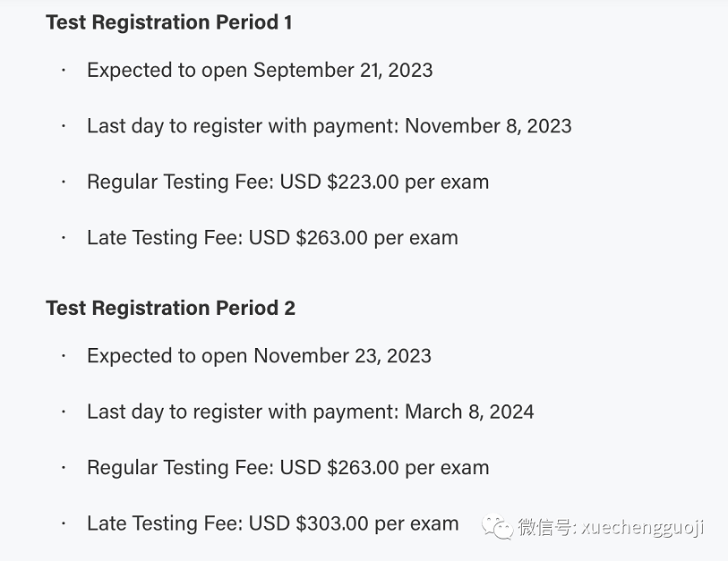Click the word 'September' in Period 1

point(304,71)
